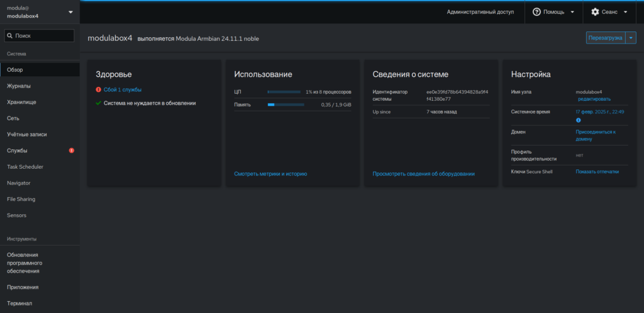
Task: Click Административный доступ button
Action: [480, 12]
